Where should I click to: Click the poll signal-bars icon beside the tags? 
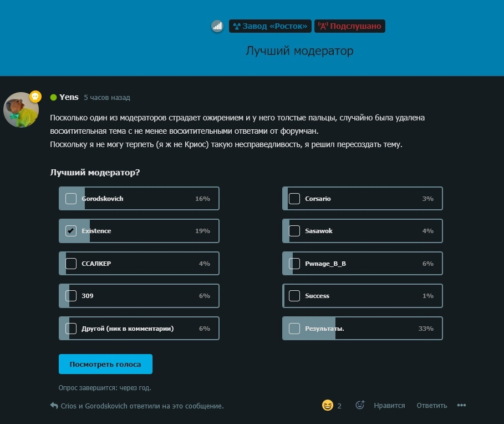217,26
